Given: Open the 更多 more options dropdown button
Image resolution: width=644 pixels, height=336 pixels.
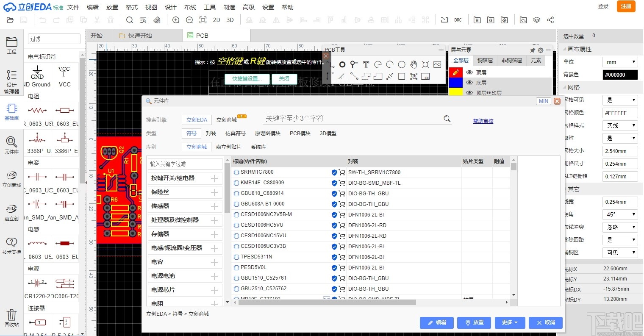Looking at the screenshot, I should pos(510,322).
